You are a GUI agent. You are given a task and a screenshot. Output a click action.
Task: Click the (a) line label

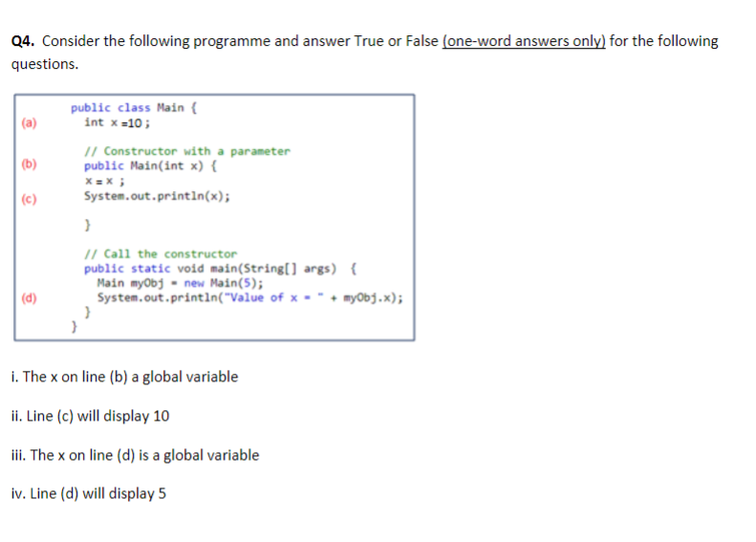tap(29, 122)
